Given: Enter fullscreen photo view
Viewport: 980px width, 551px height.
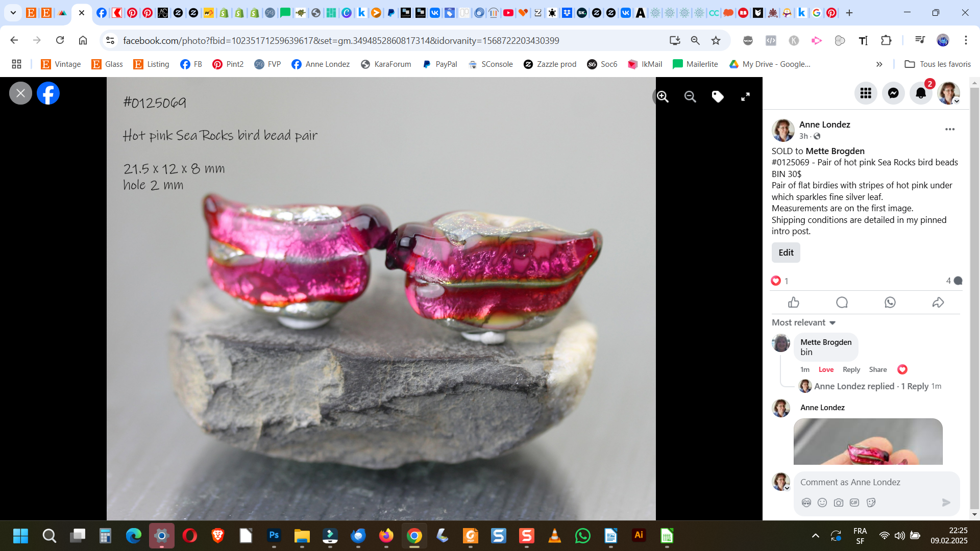Looking at the screenshot, I should pyautogui.click(x=745, y=96).
